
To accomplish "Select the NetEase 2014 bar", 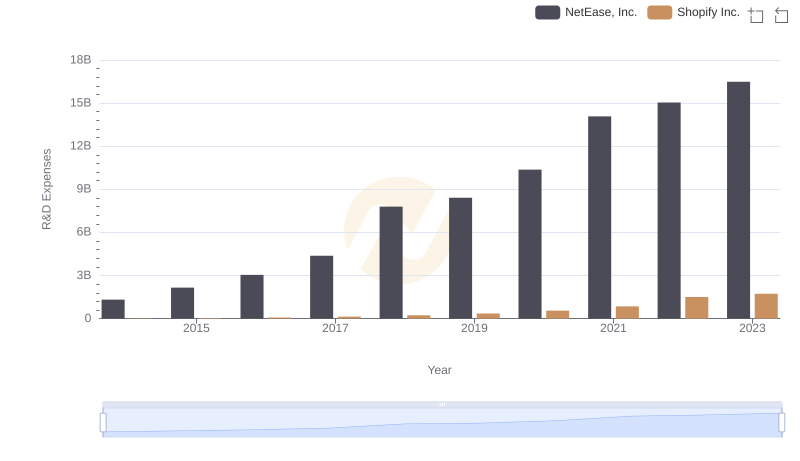I will [x=113, y=309].
